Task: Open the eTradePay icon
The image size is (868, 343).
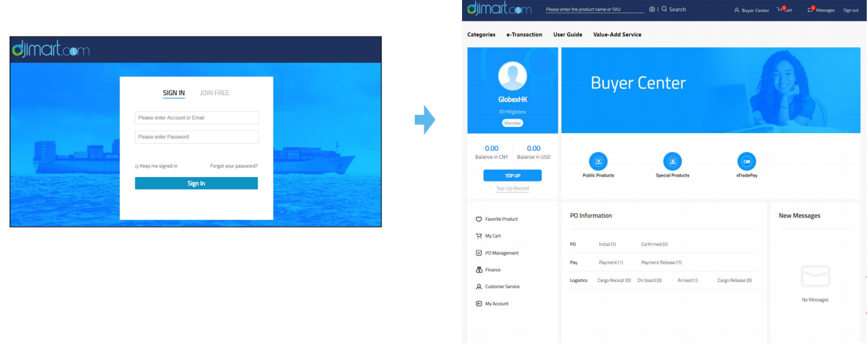Action: click(747, 161)
